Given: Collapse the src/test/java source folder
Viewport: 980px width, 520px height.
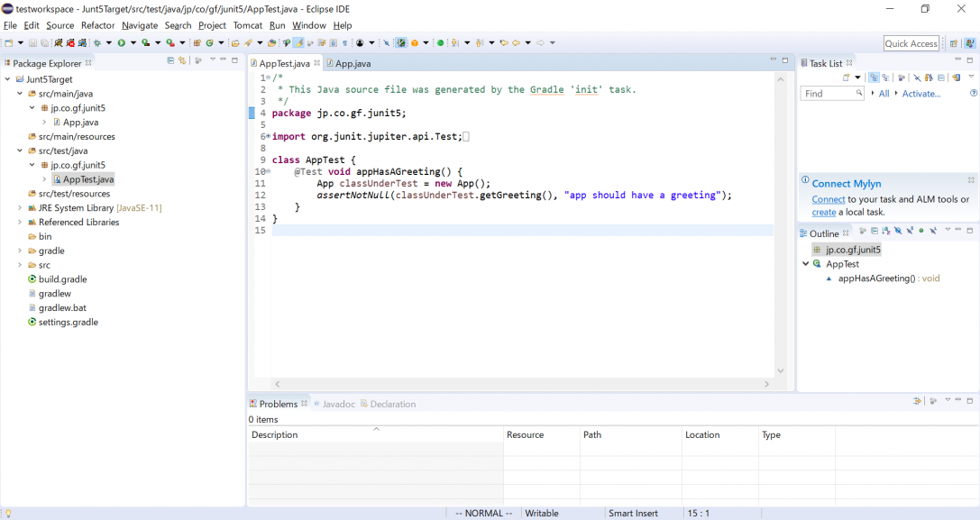Looking at the screenshot, I should coord(20,151).
